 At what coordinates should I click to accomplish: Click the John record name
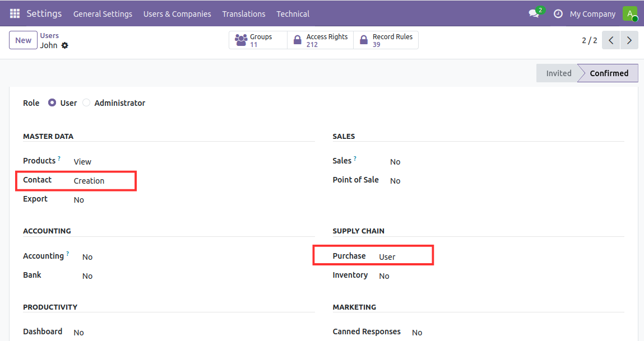coord(48,45)
